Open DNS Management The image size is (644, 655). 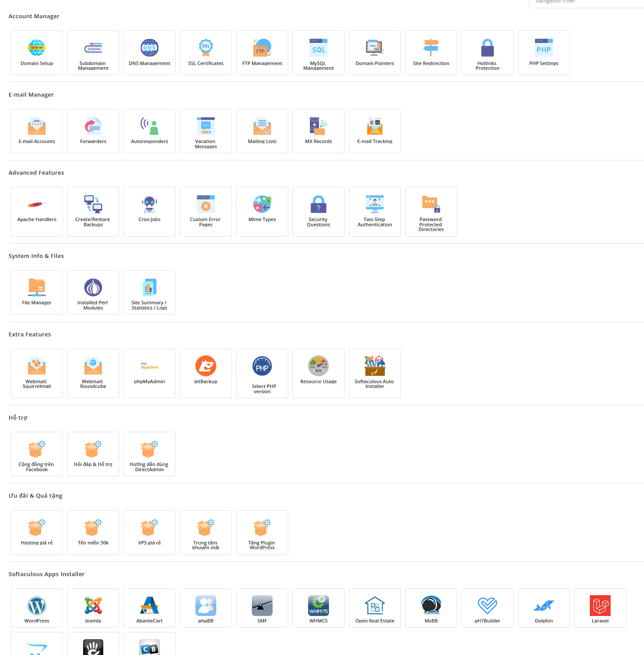click(150, 52)
